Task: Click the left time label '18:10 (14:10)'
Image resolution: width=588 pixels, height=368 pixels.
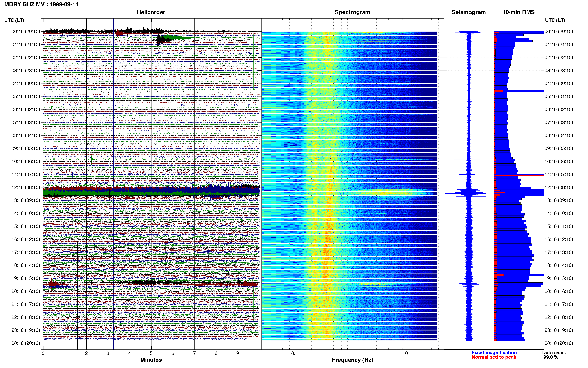Action: (26, 265)
